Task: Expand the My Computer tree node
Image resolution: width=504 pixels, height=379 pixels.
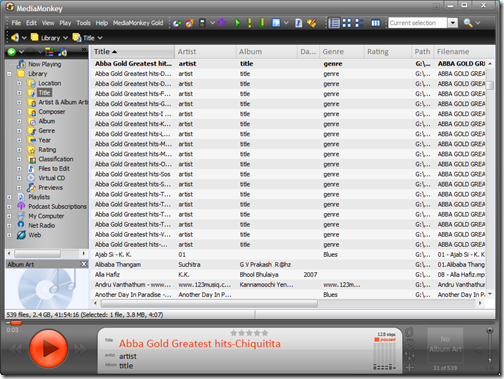Action: tap(9, 216)
